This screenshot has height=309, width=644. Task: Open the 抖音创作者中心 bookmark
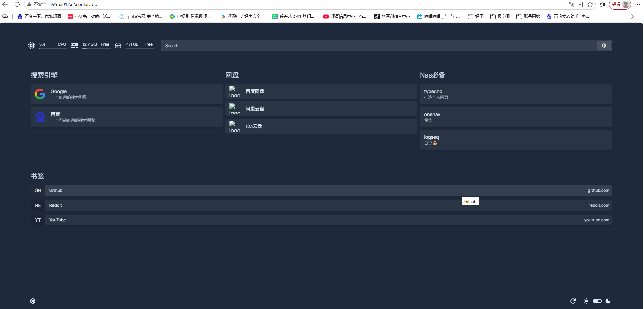(392, 17)
